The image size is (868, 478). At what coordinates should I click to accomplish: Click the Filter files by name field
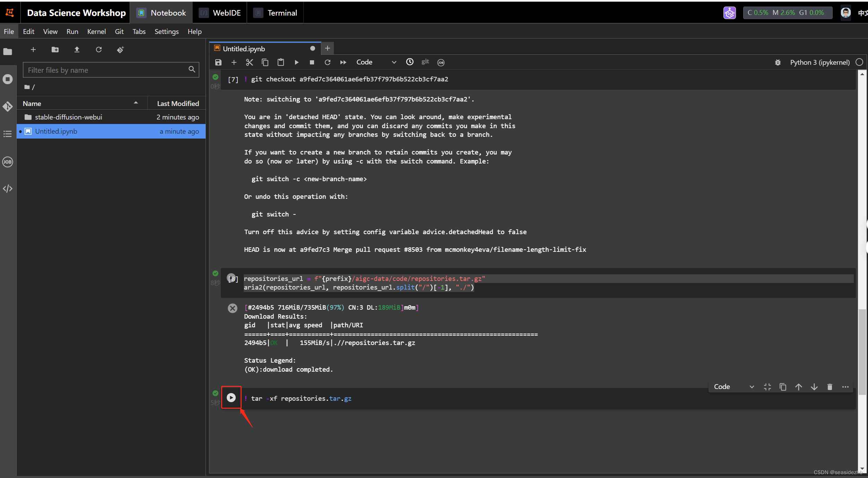[x=111, y=70]
